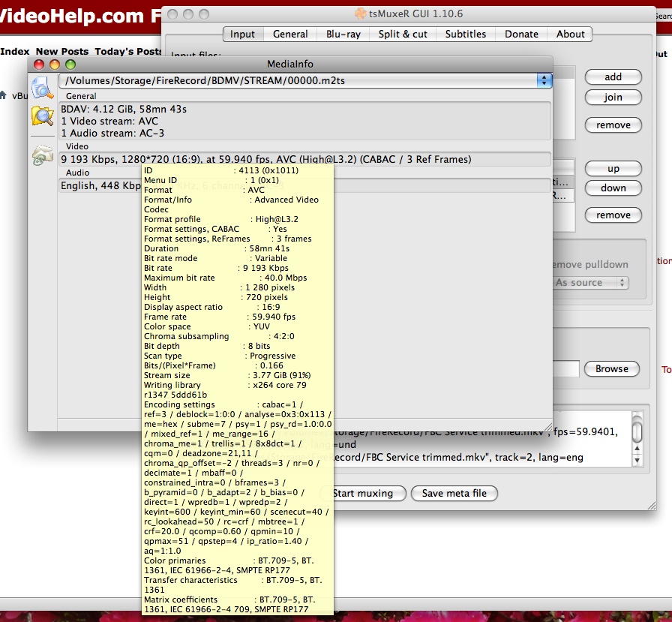This screenshot has height=622, width=672.
Task: Click the Start muxing button
Action: click(363, 494)
